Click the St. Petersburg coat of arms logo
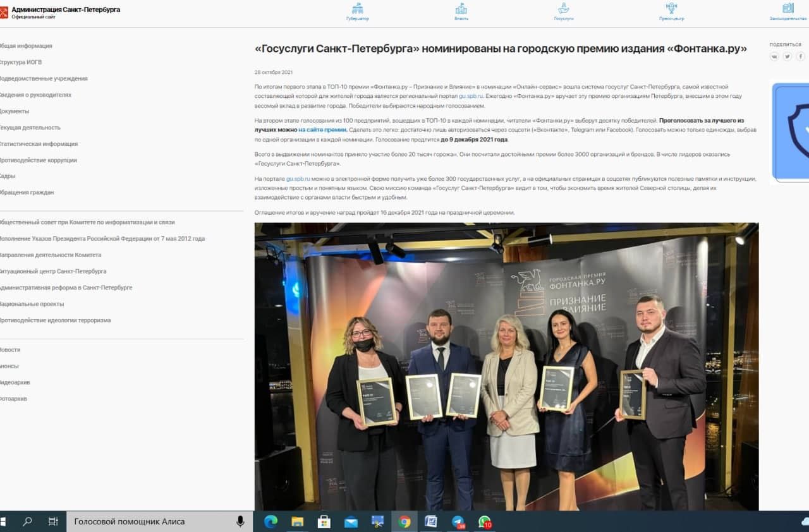Viewport: 809px width, 532px height. tap(4, 13)
